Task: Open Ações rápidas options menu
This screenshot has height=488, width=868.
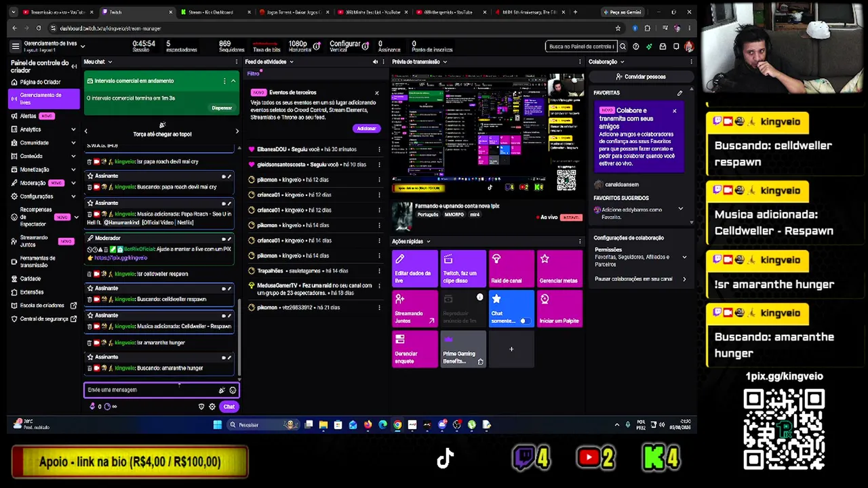Action: pyautogui.click(x=579, y=241)
